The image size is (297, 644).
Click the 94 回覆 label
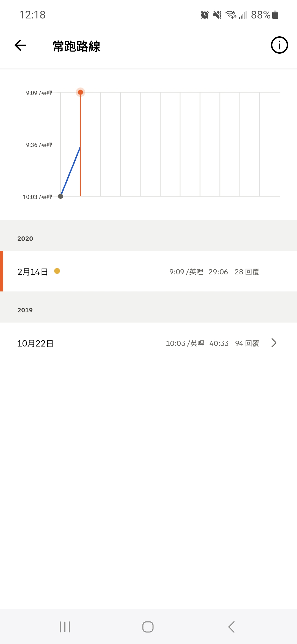point(247,343)
